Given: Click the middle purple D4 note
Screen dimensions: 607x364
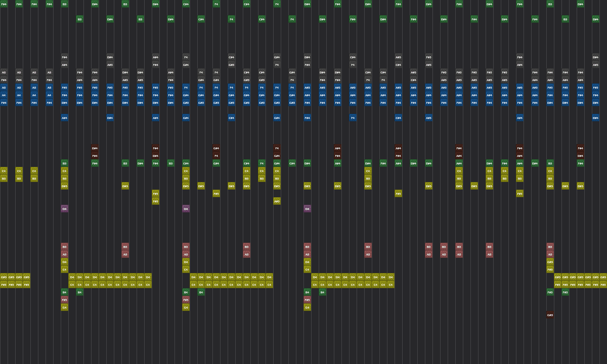Looking at the screenshot, I should (186, 209).
